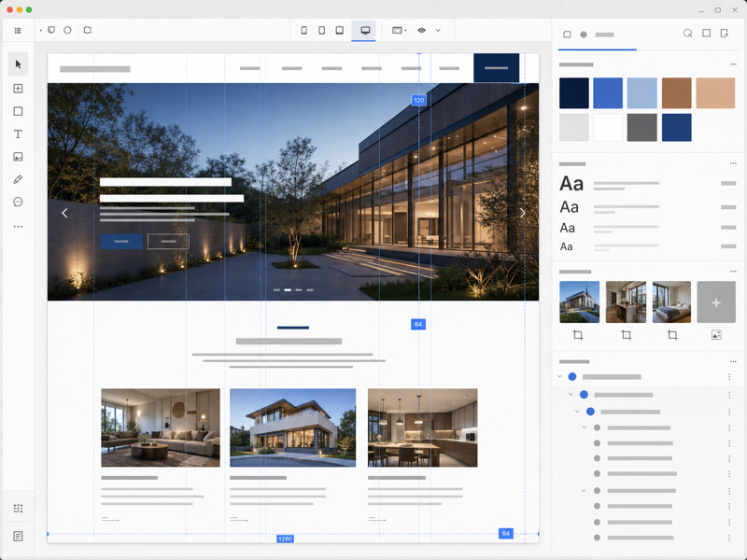747x560 pixels.
Task: Open the breakpoint layout dropdown in toolbar
Action: [x=399, y=31]
